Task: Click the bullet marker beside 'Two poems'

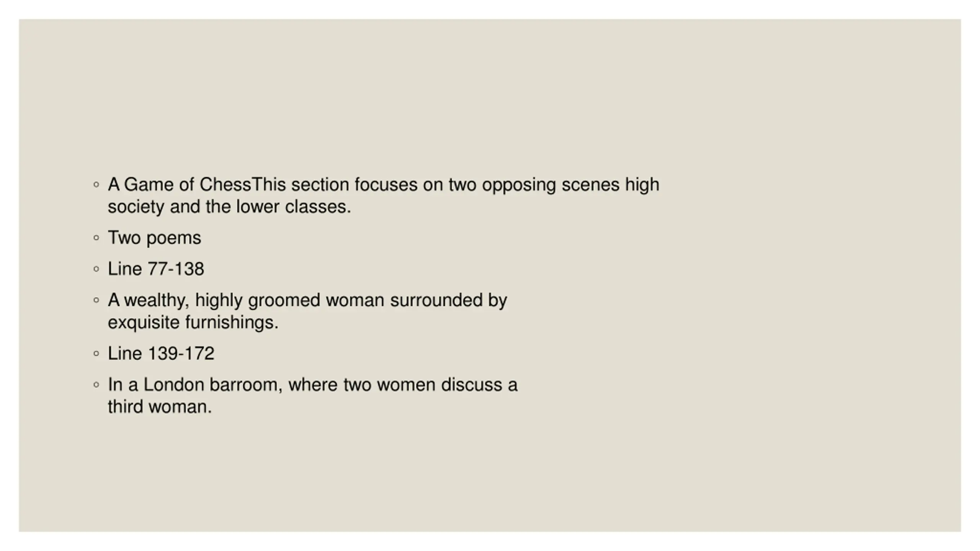Action: tap(96, 238)
